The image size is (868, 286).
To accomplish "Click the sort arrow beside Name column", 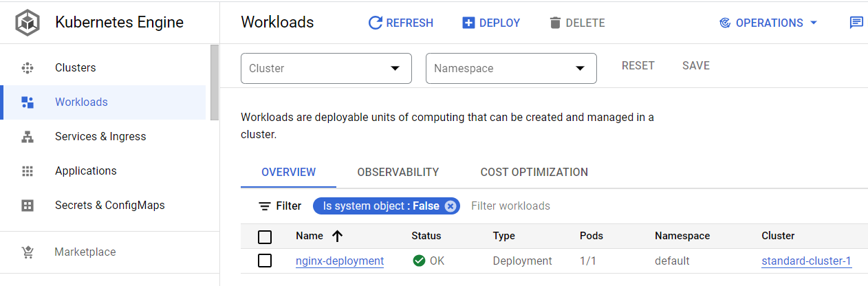I will [x=337, y=236].
